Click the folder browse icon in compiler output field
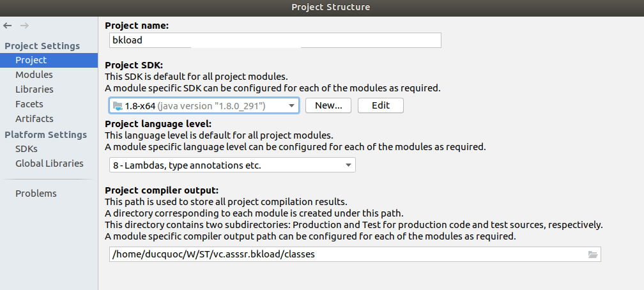This screenshot has height=290, width=644. (593, 255)
